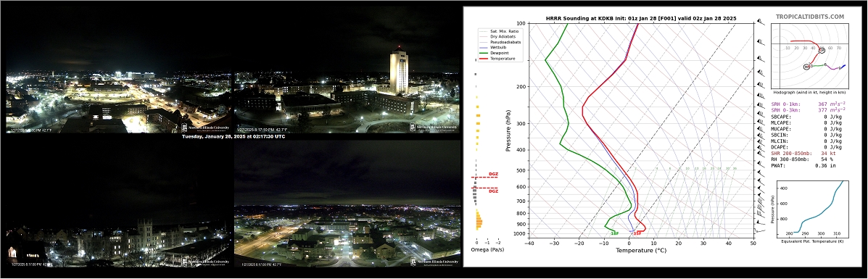The width and height of the screenshot is (868, 279).
Task: Select the bottom-left castle building webcam
Action: click(x=118, y=233)
